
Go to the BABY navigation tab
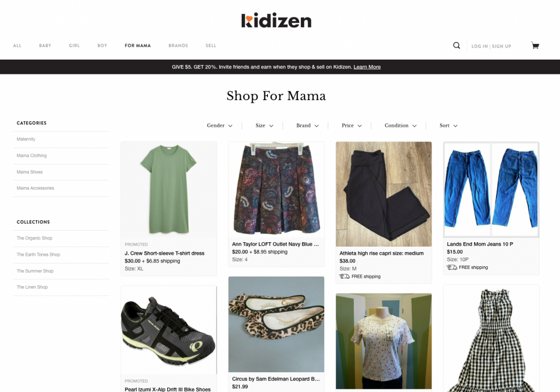tap(45, 46)
